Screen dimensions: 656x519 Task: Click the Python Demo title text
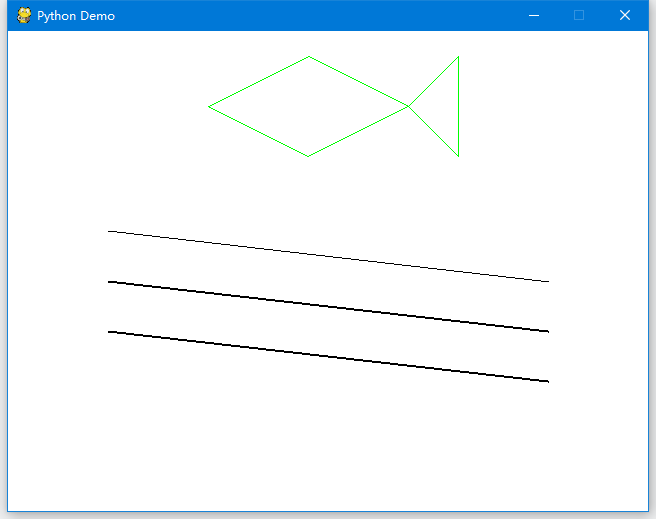76,16
